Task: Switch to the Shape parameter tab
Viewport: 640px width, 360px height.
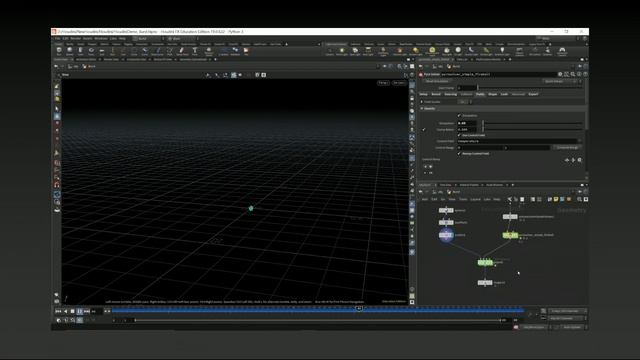Action: pyautogui.click(x=493, y=94)
